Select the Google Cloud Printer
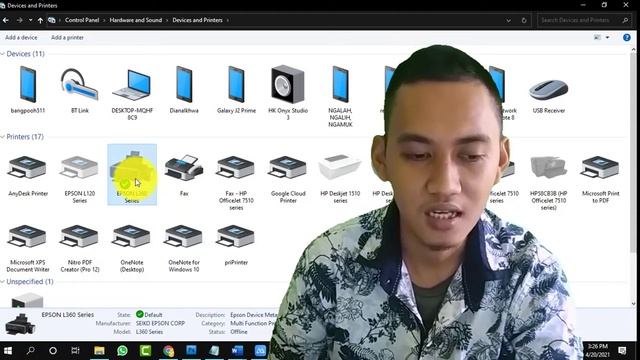Viewport: 640px width, 360px height. pos(288,179)
